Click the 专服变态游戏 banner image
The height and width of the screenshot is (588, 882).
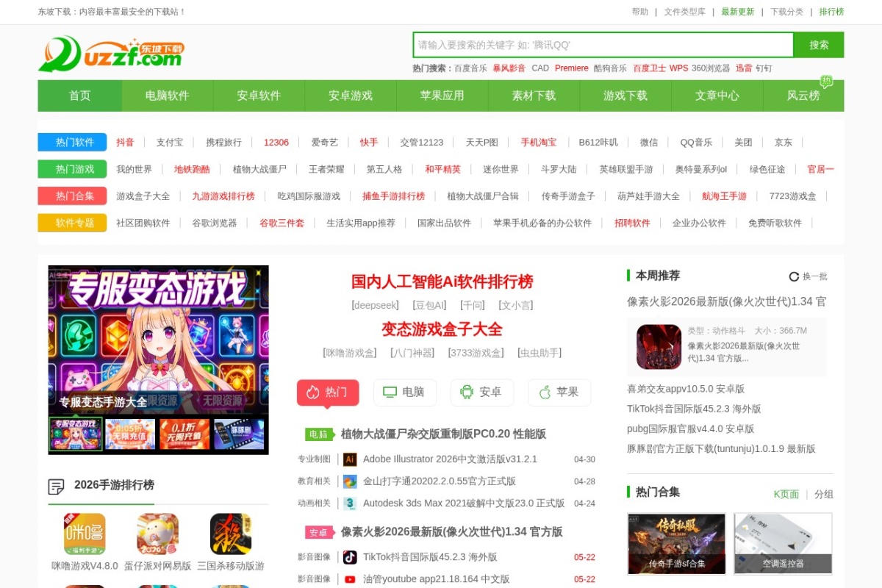click(x=158, y=338)
